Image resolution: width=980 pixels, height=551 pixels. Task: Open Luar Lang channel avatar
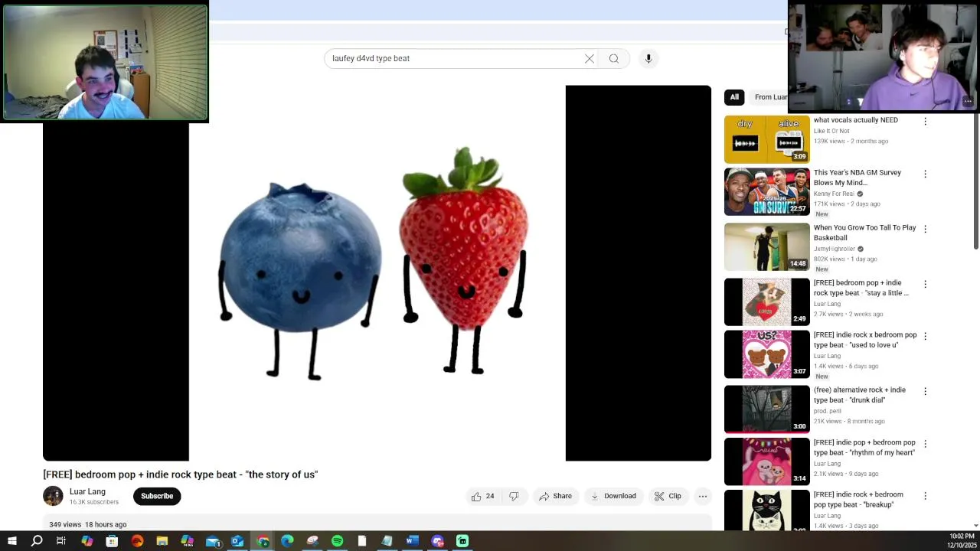coord(53,496)
